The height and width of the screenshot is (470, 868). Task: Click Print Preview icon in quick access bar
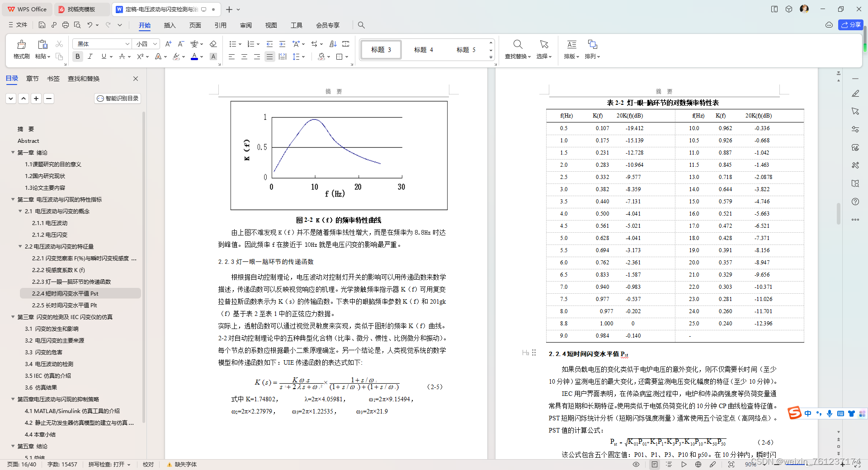click(x=77, y=25)
